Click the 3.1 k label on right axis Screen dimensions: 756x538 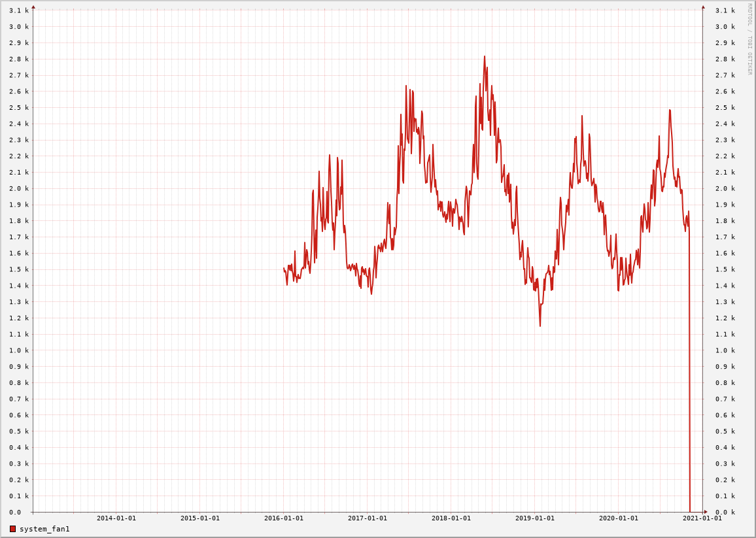coord(725,10)
